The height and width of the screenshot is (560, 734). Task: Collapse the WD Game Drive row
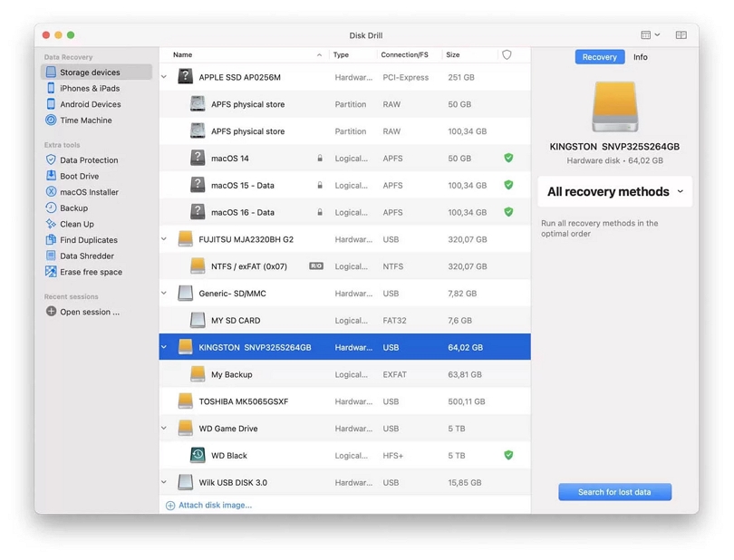164,428
